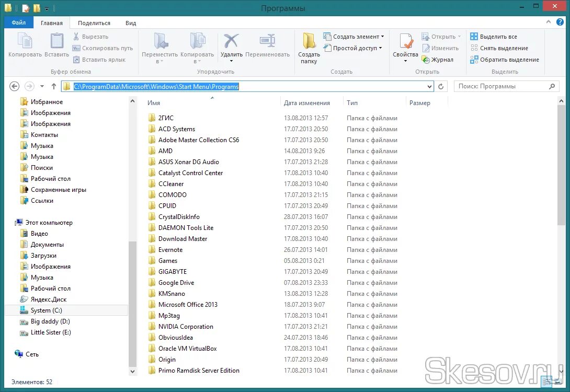Open the Файл tab
The image size is (570, 392).
(x=18, y=22)
